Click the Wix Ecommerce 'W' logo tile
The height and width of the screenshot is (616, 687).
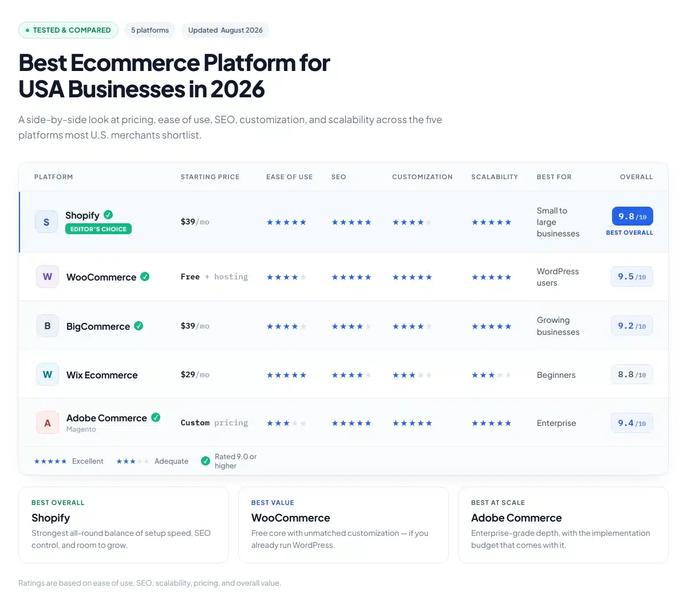pos(48,374)
